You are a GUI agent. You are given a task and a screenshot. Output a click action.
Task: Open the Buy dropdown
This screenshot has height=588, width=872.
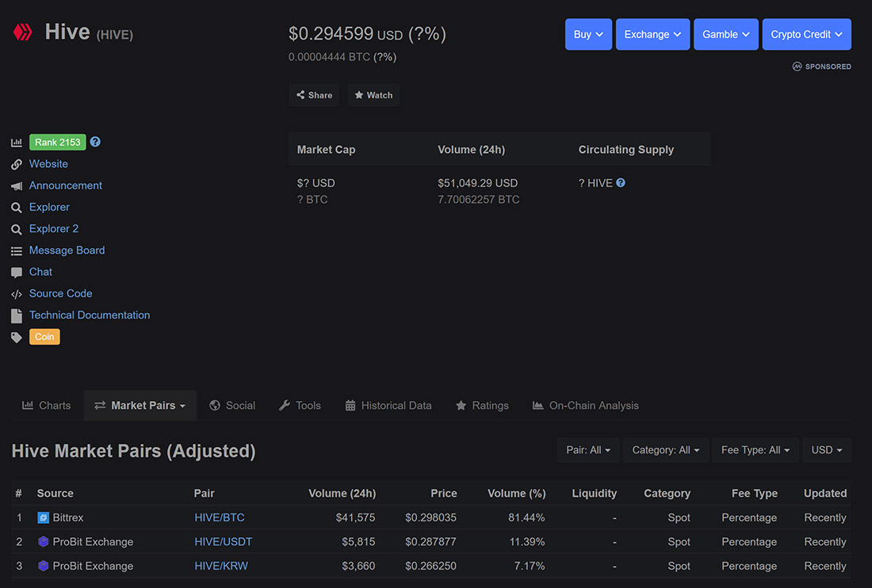pos(588,34)
